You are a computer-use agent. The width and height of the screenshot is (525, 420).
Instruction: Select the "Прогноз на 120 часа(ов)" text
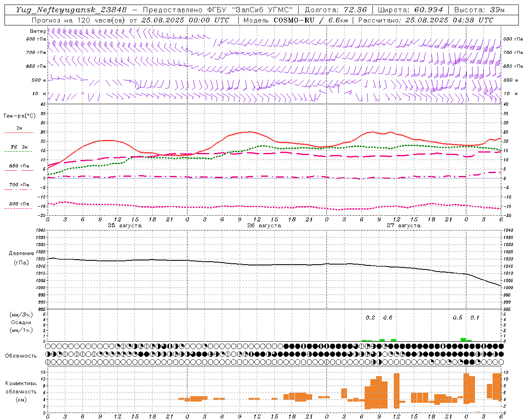(x=79, y=20)
